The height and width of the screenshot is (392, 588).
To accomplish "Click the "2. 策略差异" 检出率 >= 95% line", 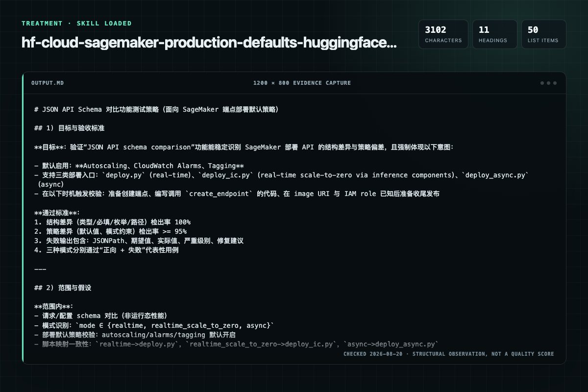I will [x=110, y=231].
